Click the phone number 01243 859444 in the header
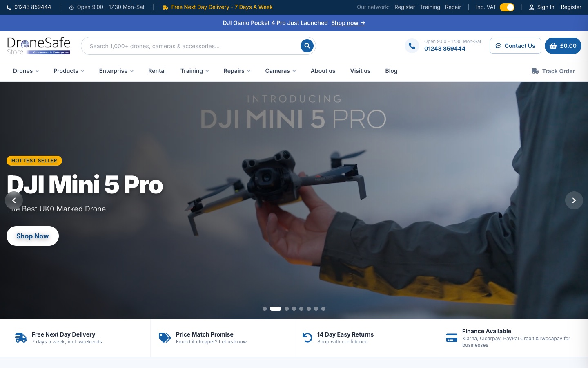The image size is (588, 368). coord(445,49)
